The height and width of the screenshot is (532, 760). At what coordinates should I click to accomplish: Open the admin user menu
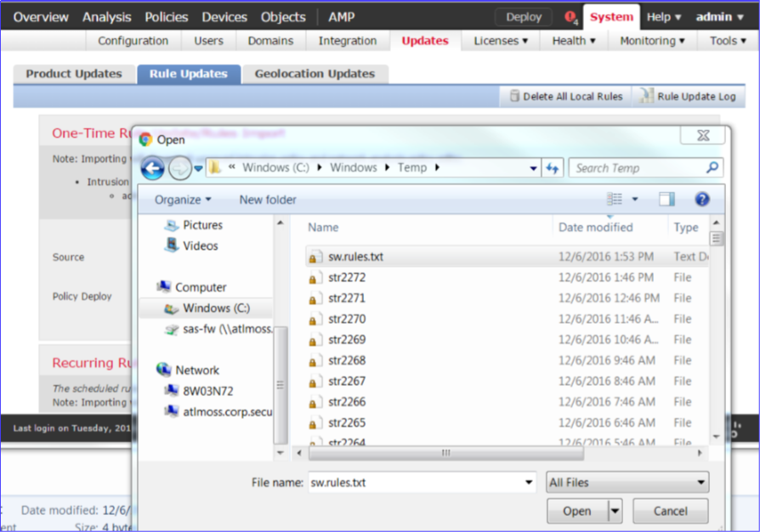click(x=720, y=18)
